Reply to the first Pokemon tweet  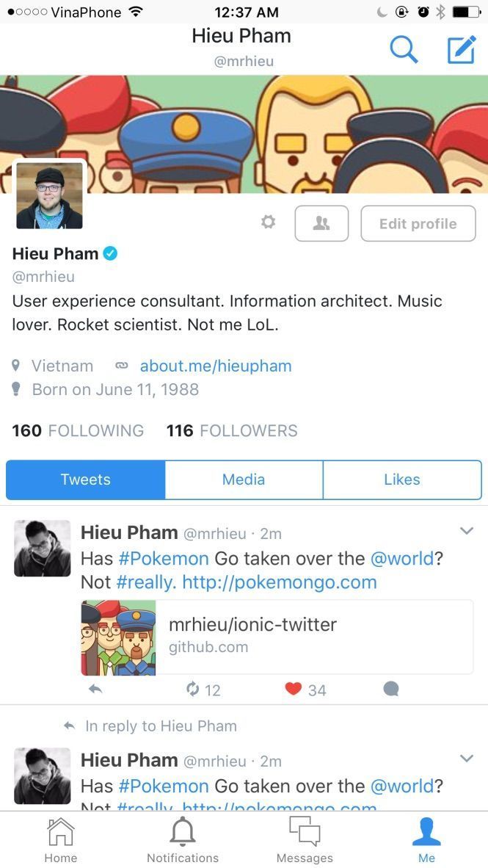click(x=95, y=690)
